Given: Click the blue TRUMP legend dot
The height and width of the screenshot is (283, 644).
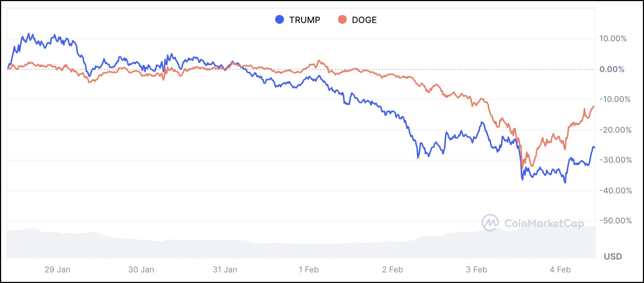Looking at the screenshot, I should point(280,20).
